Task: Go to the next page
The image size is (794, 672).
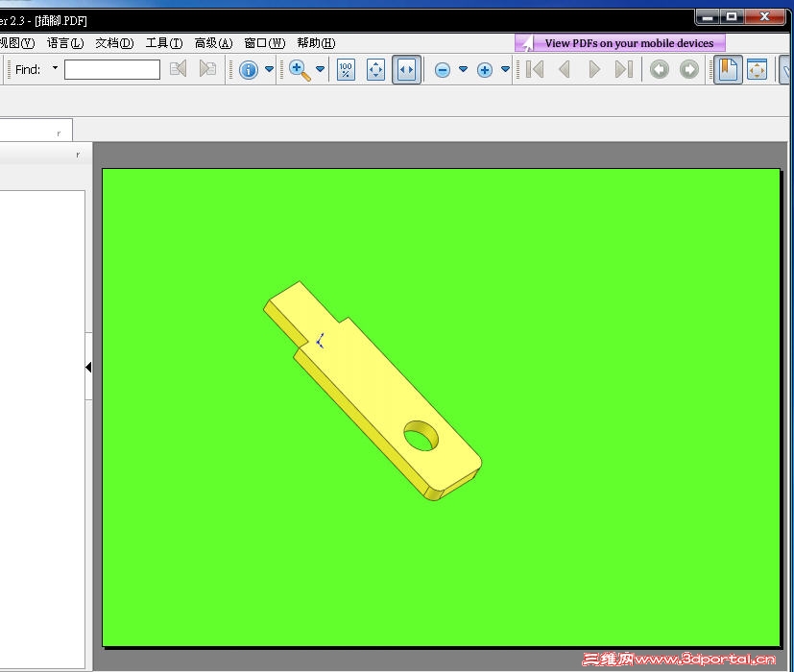Action: [594, 69]
